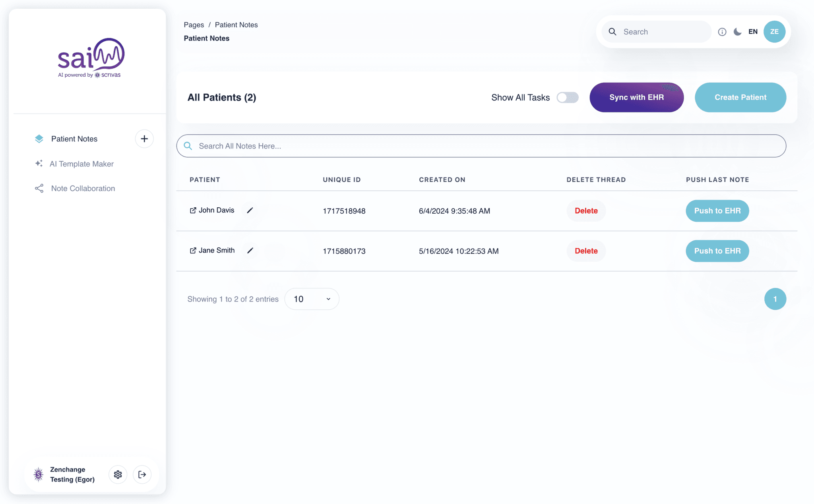Click the Pages breadcrumb link
Image resolution: width=814 pixels, height=504 pixels.
tap(194, 25)
